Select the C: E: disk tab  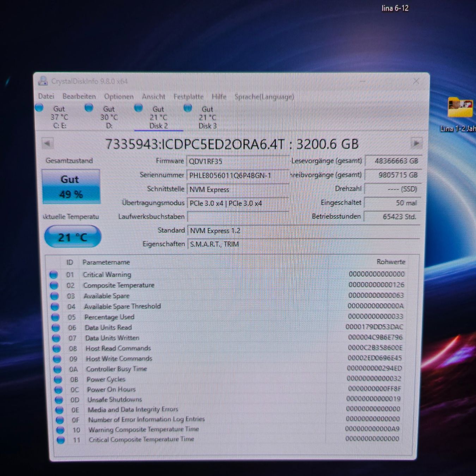[x=59, y=117]
